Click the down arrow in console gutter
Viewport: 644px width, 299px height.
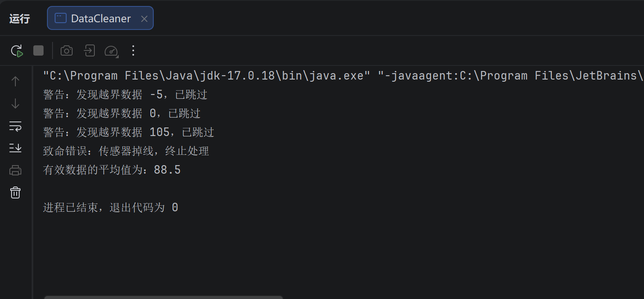[x=15, y=104]
